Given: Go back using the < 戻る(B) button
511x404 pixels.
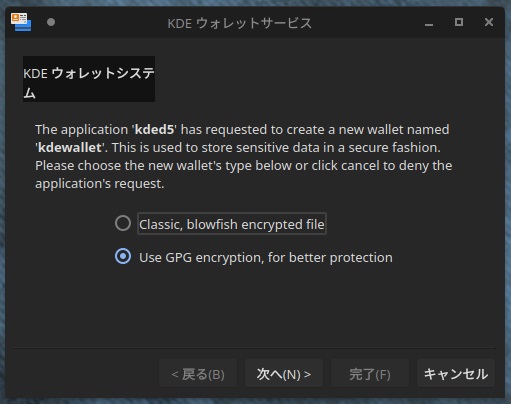Looking at the screenshot, I should point(198,373).
